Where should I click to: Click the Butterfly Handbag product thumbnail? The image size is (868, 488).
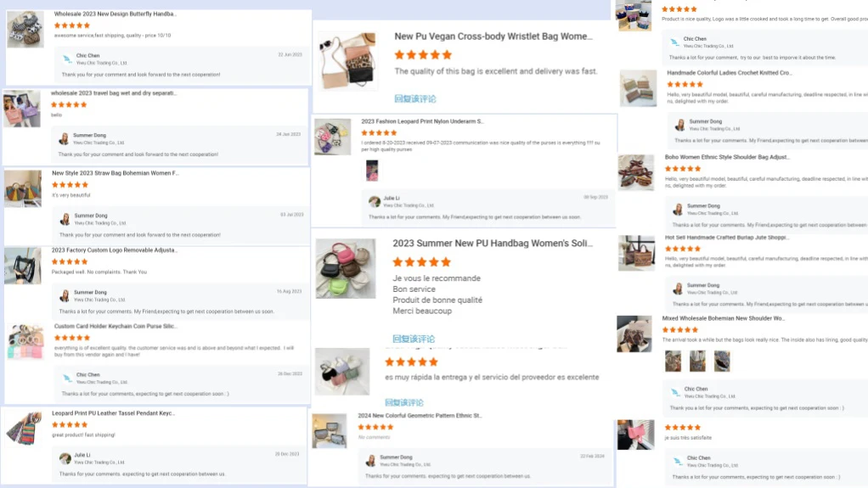click(x=25, y=30)
